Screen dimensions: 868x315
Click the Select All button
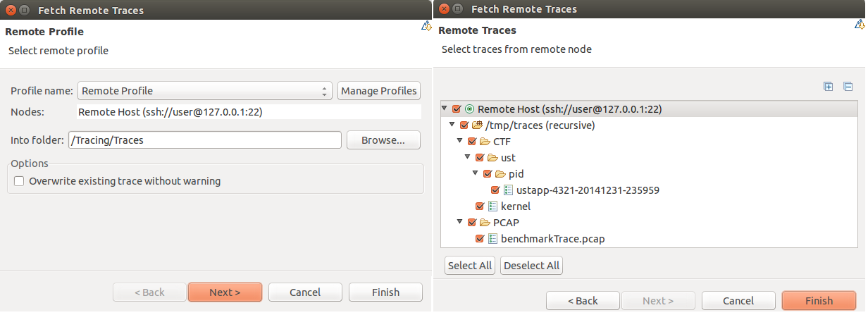point(470,266)
